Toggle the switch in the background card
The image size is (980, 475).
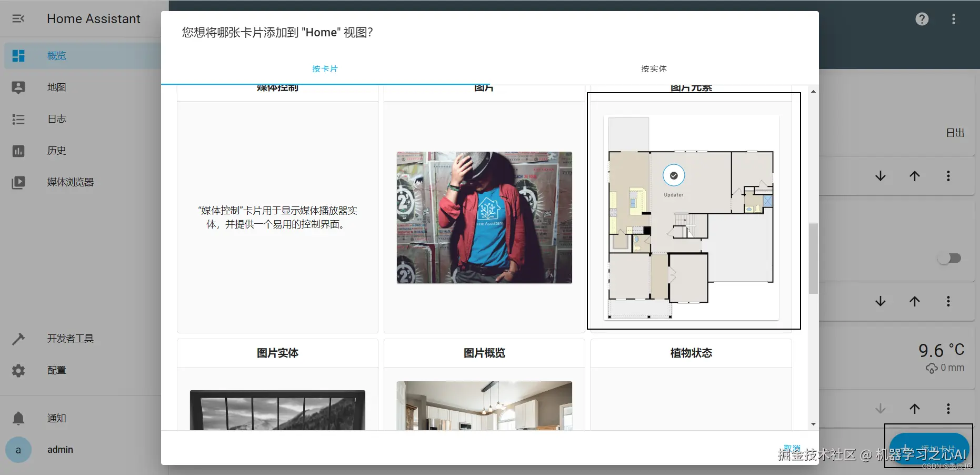[x=949, y=259]
